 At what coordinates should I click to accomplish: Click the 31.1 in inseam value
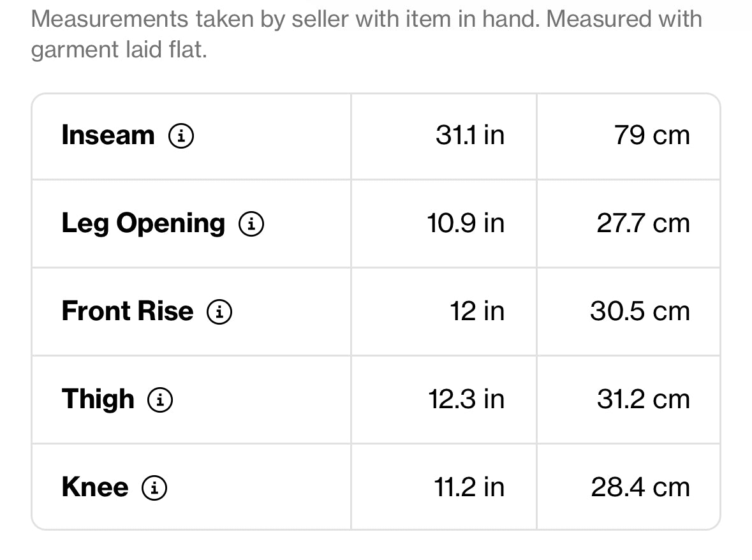470,135
